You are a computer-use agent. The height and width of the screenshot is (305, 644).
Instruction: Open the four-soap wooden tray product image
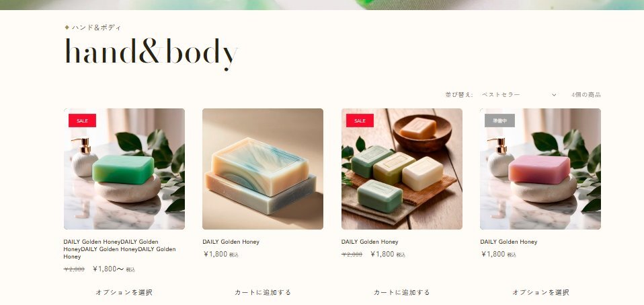[402, 169]
